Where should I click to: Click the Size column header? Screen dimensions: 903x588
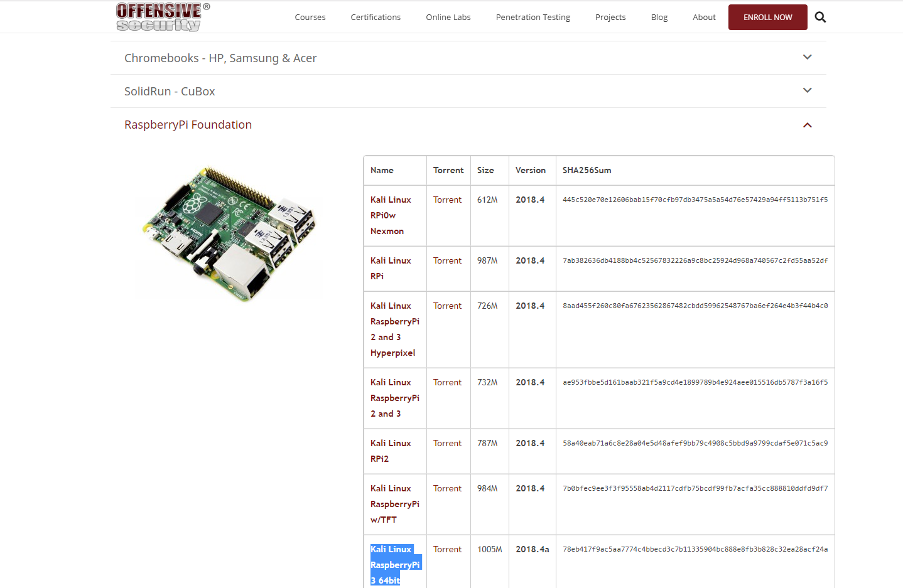(x=485, y=170)
